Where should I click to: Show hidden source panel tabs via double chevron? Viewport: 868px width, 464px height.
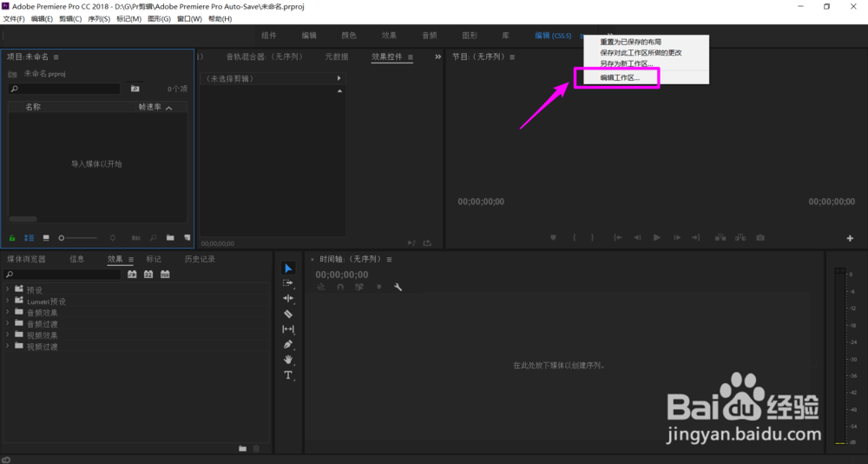tap(437, 56)
